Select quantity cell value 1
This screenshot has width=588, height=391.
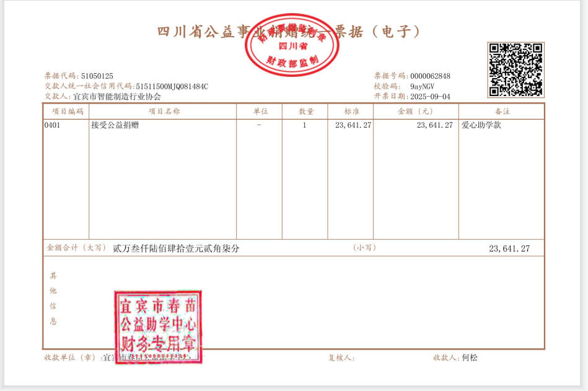click(x=304, y=125)
